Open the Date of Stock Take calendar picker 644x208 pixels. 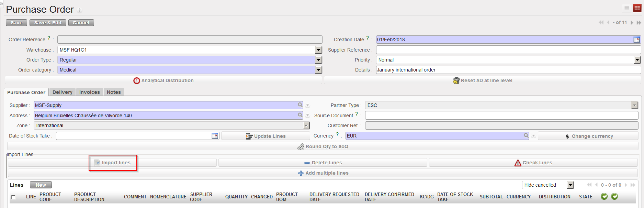point(215,136)
